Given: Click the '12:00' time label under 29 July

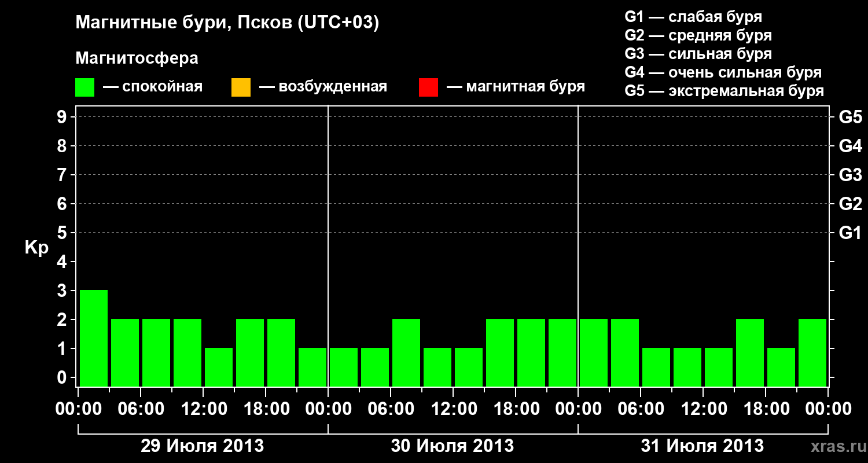Looking at the screenshot, I should point(203,409).
